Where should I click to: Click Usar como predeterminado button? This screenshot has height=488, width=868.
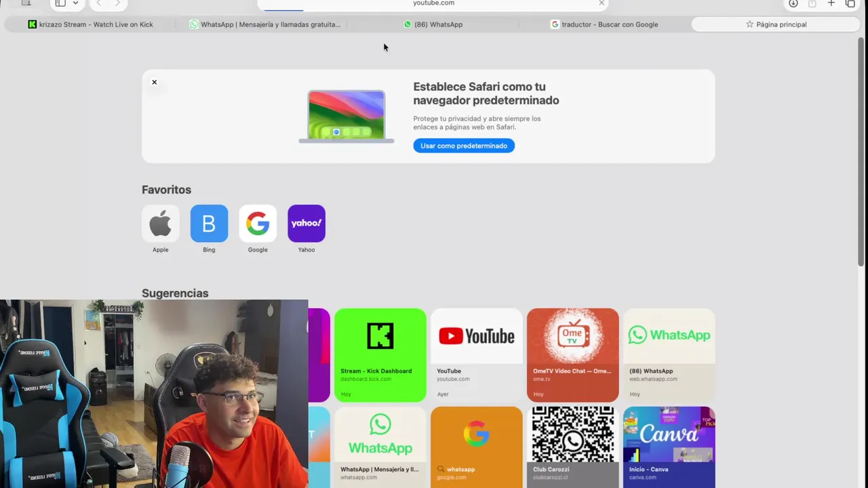[464, 146]
